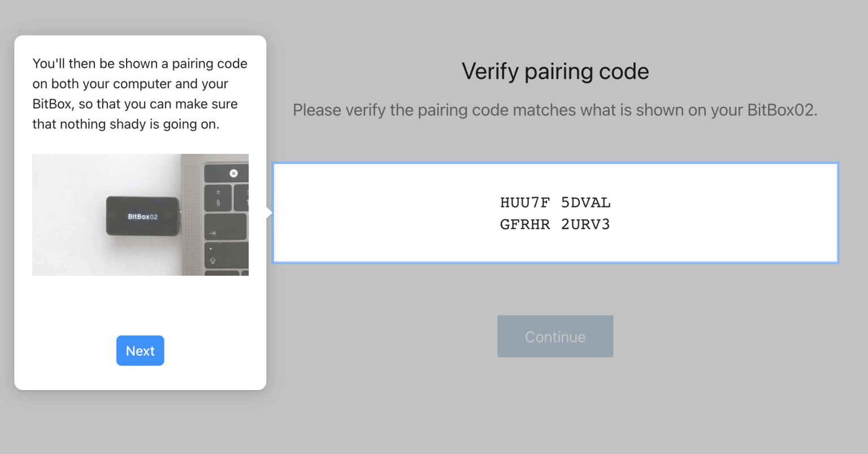Viewport: 868px width, 454px height.
Task: Click the circled X key icon in photo
Action: (233, 173)
